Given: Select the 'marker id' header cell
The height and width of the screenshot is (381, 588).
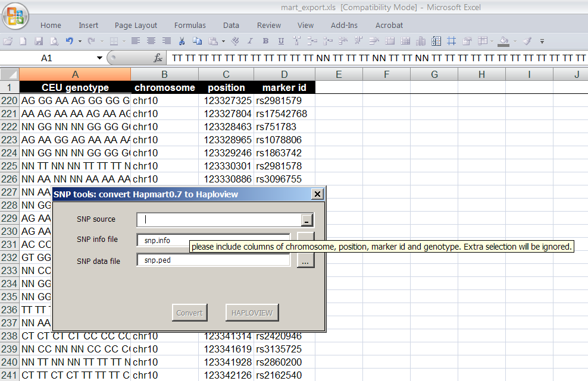Looking at the screenshot, I should (284, 87).
